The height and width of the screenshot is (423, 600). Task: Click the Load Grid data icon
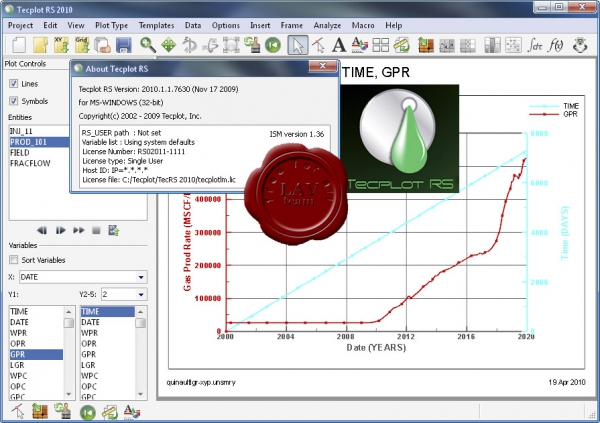point(82,45)
